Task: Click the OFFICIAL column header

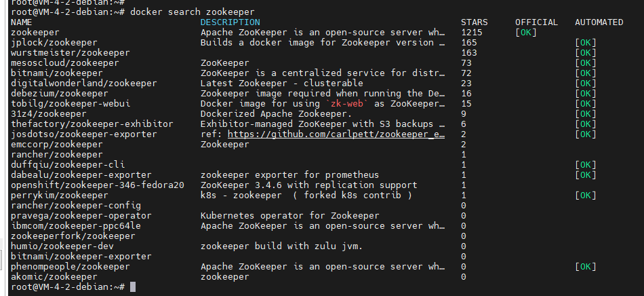Action: point(536,22)
